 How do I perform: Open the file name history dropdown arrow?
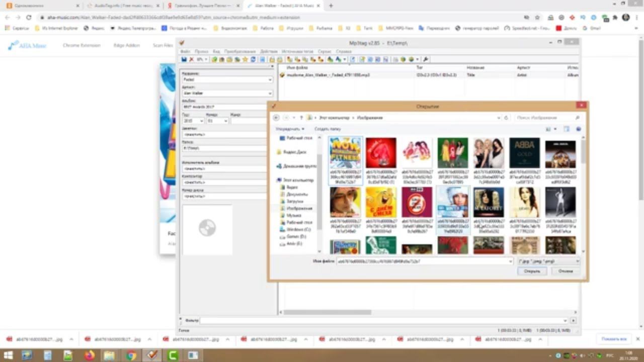pyautogui.click(x=511, y=261)
